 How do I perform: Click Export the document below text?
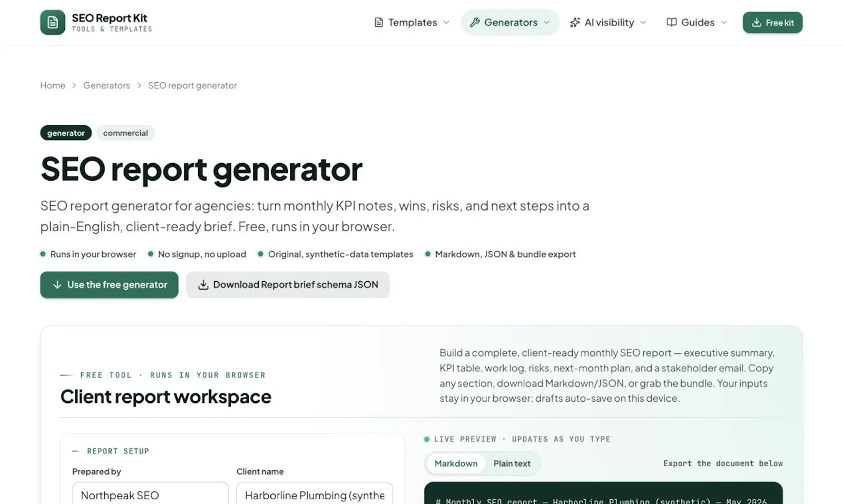pyautogui.click(x=723, y=463)
